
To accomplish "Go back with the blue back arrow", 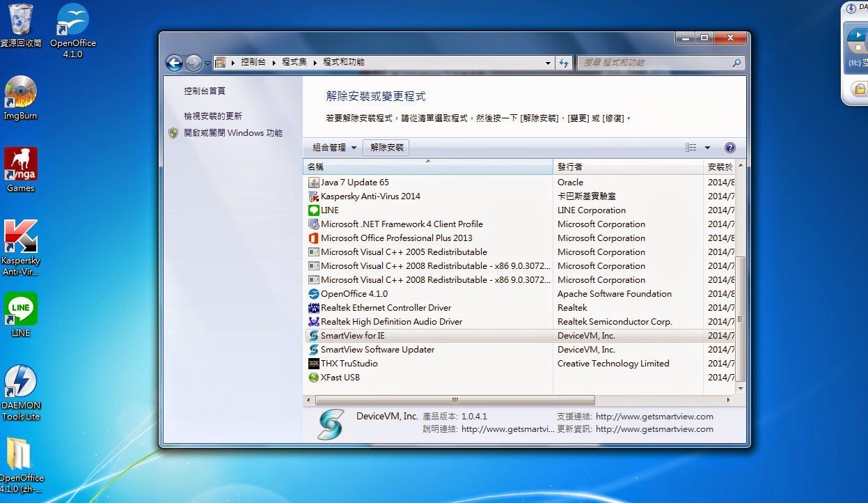I will 174,63.
